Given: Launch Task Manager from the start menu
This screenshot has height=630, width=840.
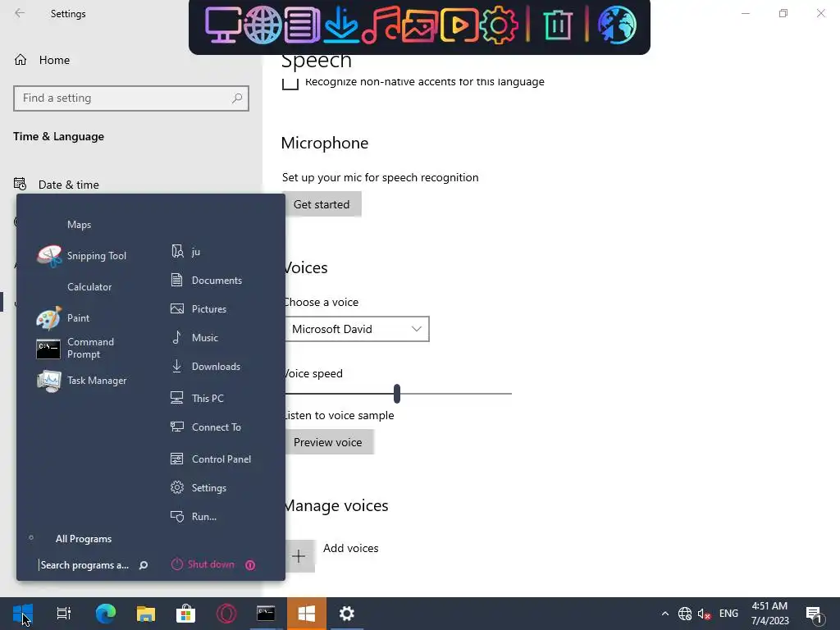Looking at the screenshot, I should [x=81, y=381].
